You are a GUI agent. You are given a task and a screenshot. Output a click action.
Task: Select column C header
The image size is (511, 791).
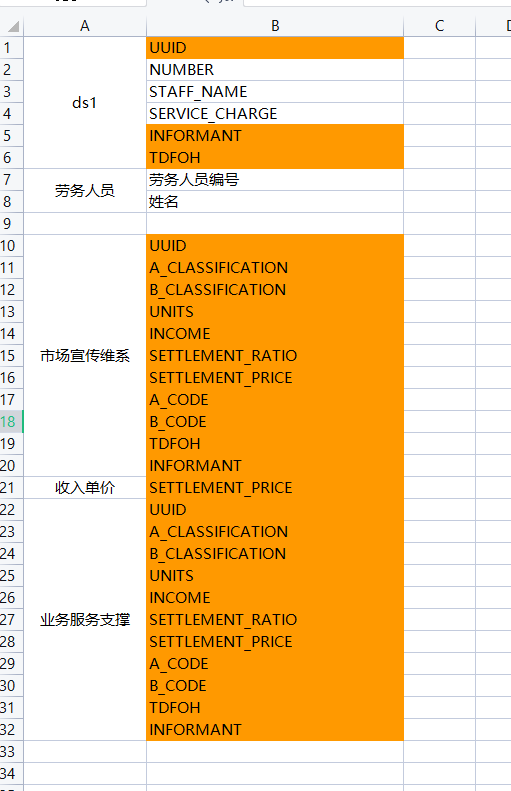point(439,26)
